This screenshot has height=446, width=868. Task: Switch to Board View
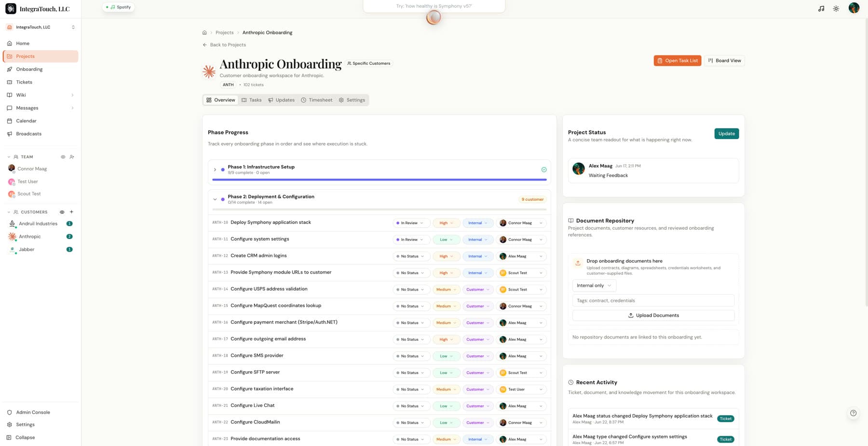click(724, 61)
